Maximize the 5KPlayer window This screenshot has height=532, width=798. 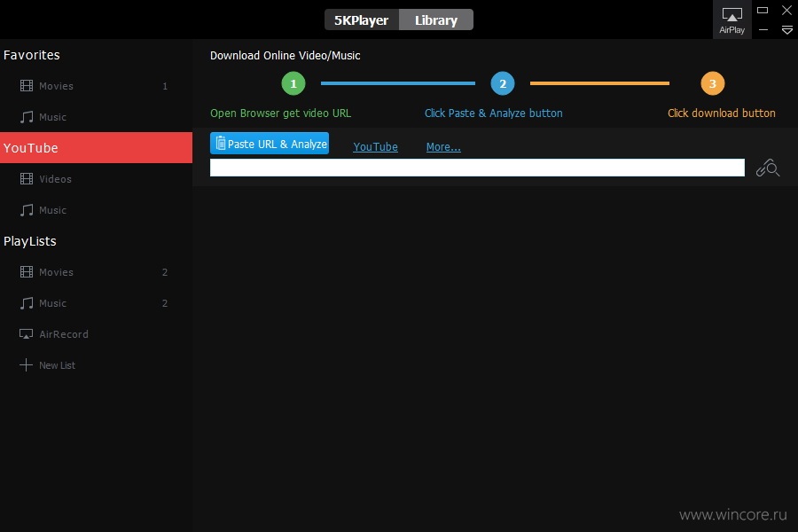763,10
